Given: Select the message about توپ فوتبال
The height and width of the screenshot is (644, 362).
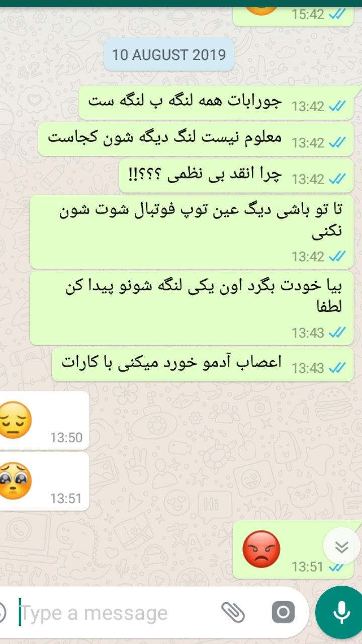Looking at the screenshot, I should [x=192, y=232].
